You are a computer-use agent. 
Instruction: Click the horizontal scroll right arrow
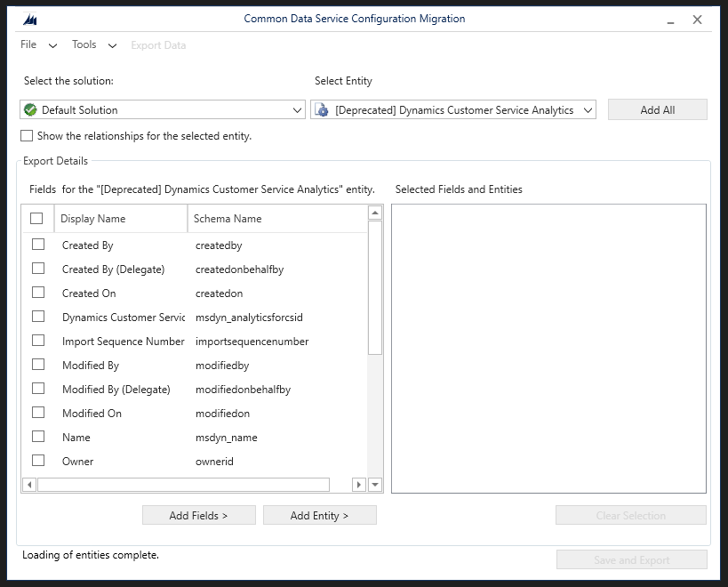pyautogui.click(x=359, y=485)
